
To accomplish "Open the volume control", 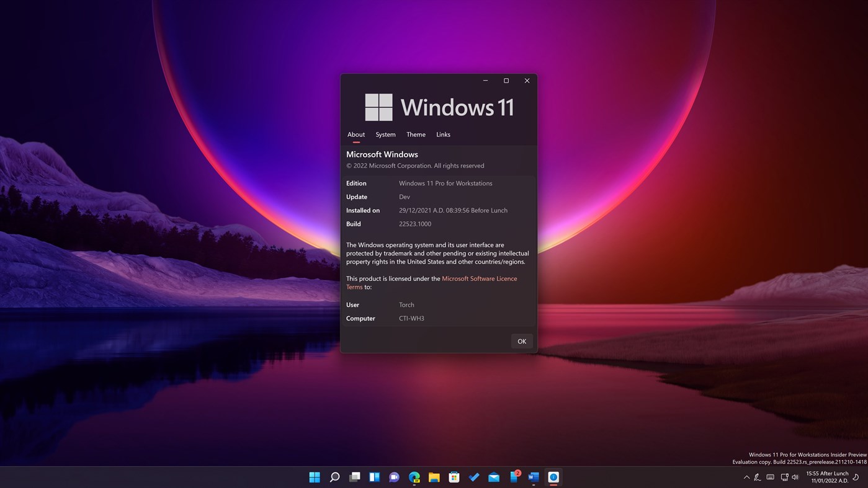I will pos(795,477).
